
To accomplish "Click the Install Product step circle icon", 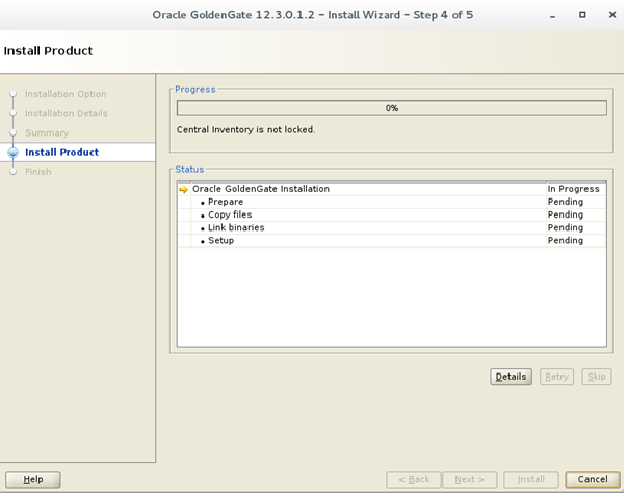I will (13, 152).
